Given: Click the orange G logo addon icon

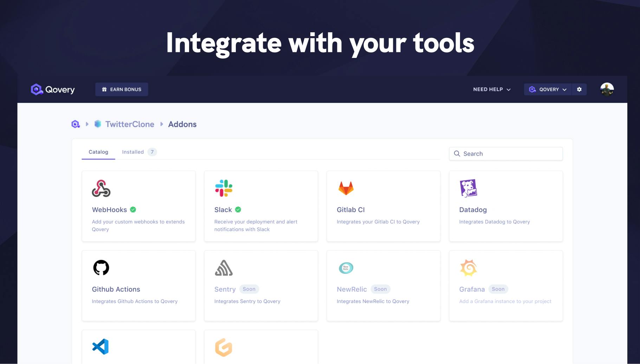Looking at the screenshot, I should point(224,348).
